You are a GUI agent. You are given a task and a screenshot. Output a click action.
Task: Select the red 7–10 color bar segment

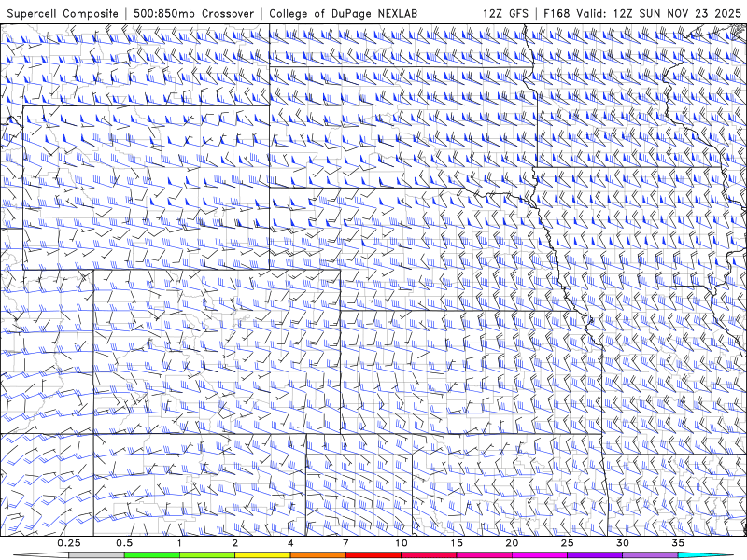373,555
